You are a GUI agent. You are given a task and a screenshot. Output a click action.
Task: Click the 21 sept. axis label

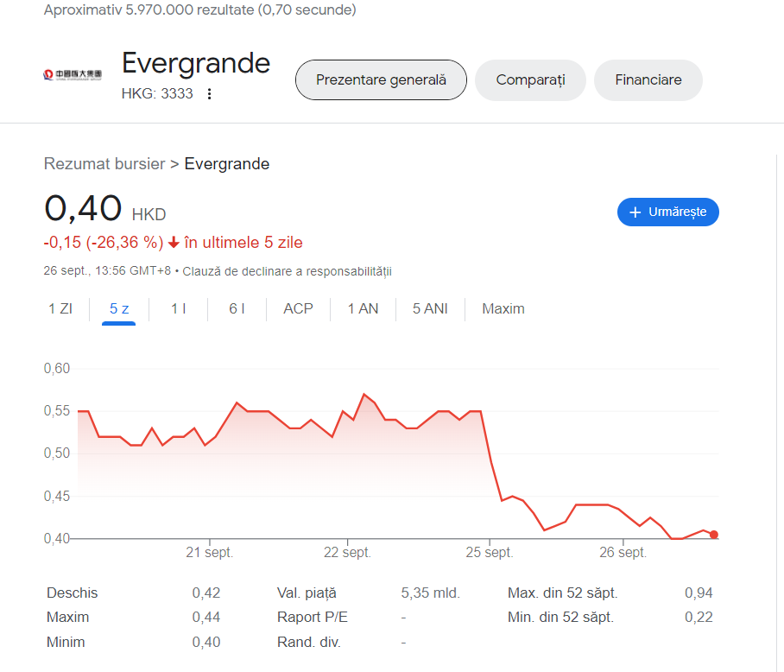[210, 553]
